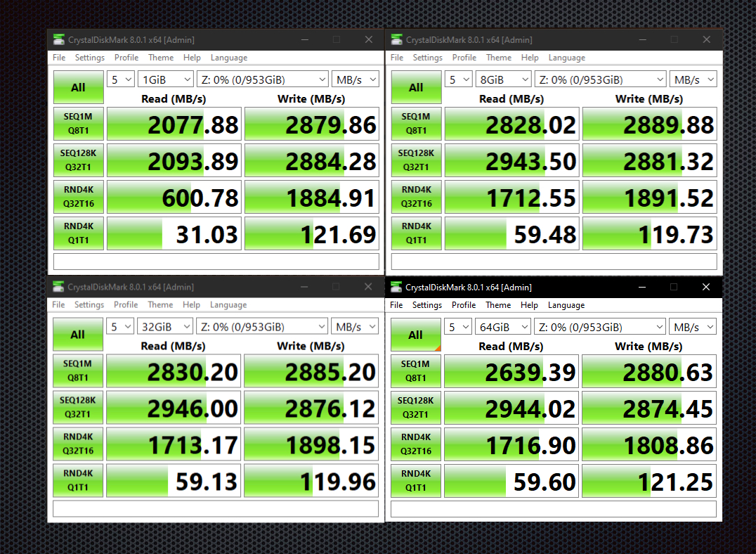Open File menu in 64GiB window
Viewport: 756px width, 554px height.
pyautogui.click(x=396, y=305)
